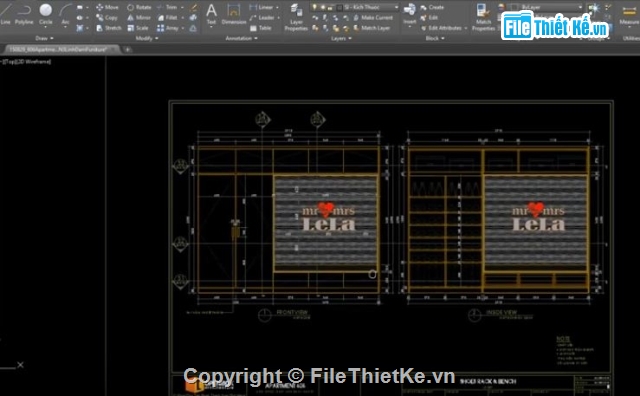The width and height of the screenshot is (640, 396).
Task: Click current layer color swatch
Action: 339,7
